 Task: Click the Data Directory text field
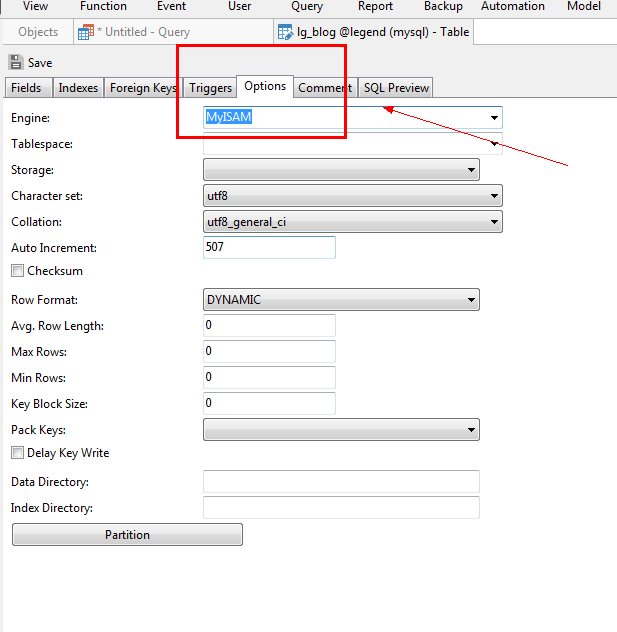[x=341, y=482]
